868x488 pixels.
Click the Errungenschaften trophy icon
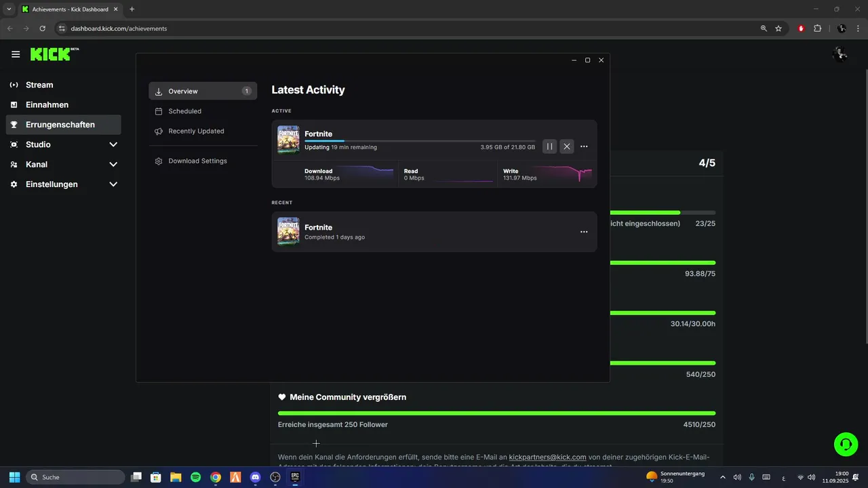tap(14, 125)
